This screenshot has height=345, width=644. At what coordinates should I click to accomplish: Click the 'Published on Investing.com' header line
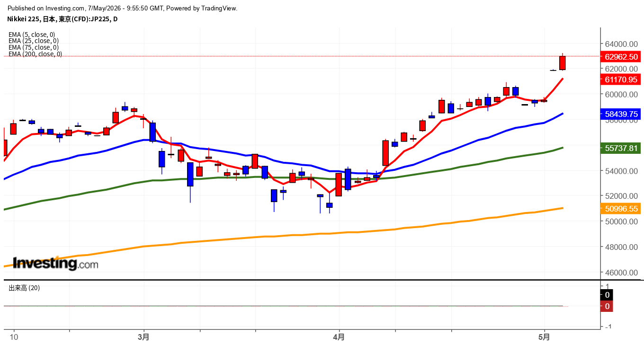(x=122, y=8)
